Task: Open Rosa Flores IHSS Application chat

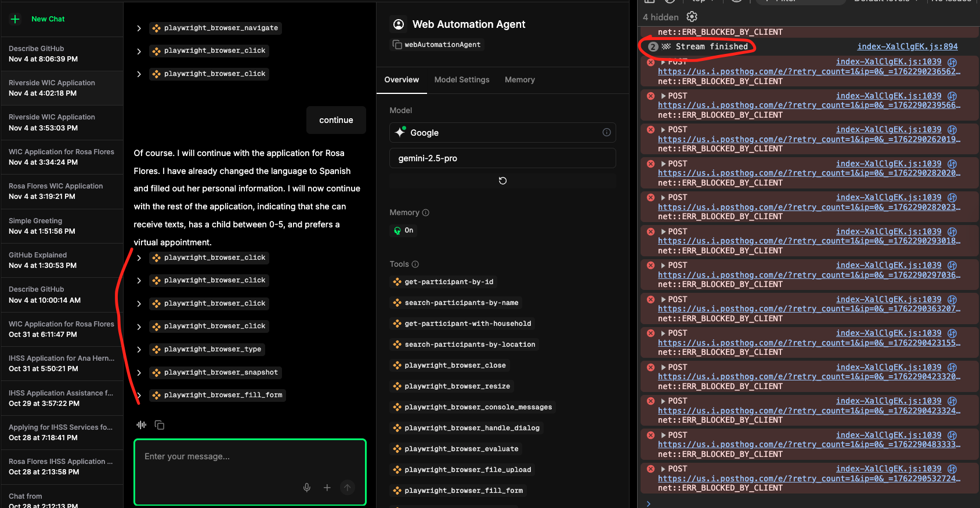Action: (x=62, y=467)
